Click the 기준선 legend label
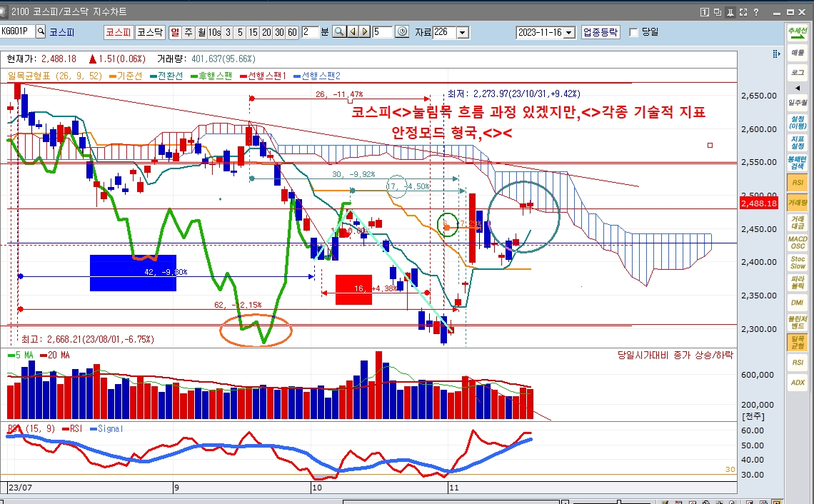 click(x=129, y=76)
